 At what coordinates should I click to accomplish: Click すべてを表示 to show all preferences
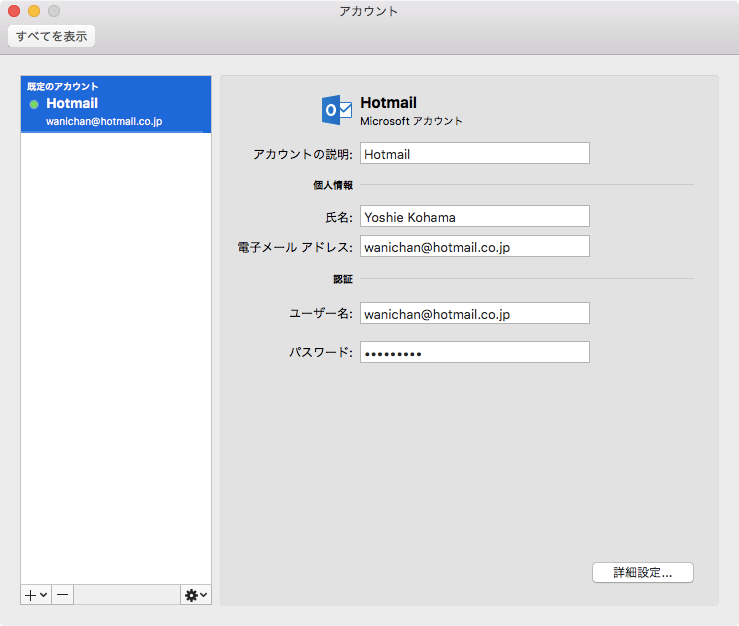point(51,37)
